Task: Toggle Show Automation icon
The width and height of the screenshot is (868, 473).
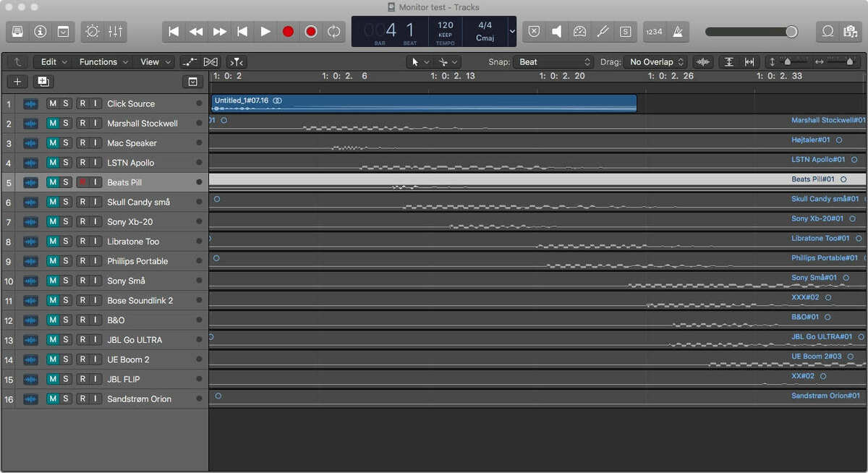Action: [190, 62]
